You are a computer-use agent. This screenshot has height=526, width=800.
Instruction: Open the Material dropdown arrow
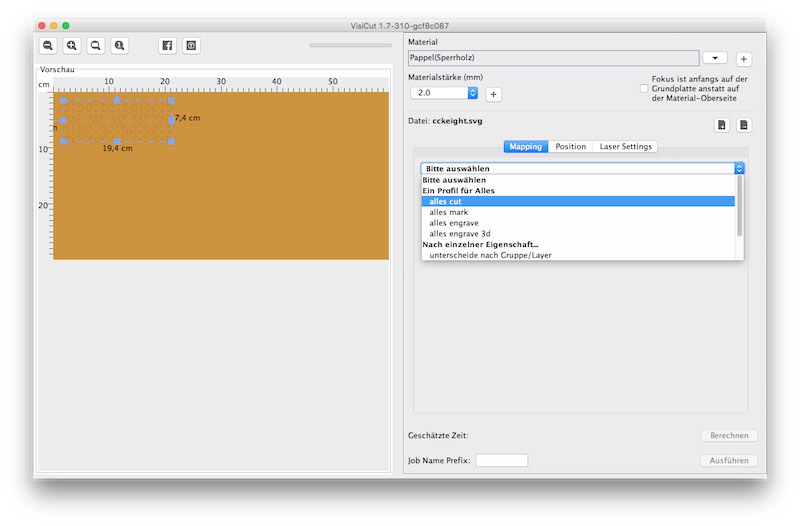coord(715,58)
